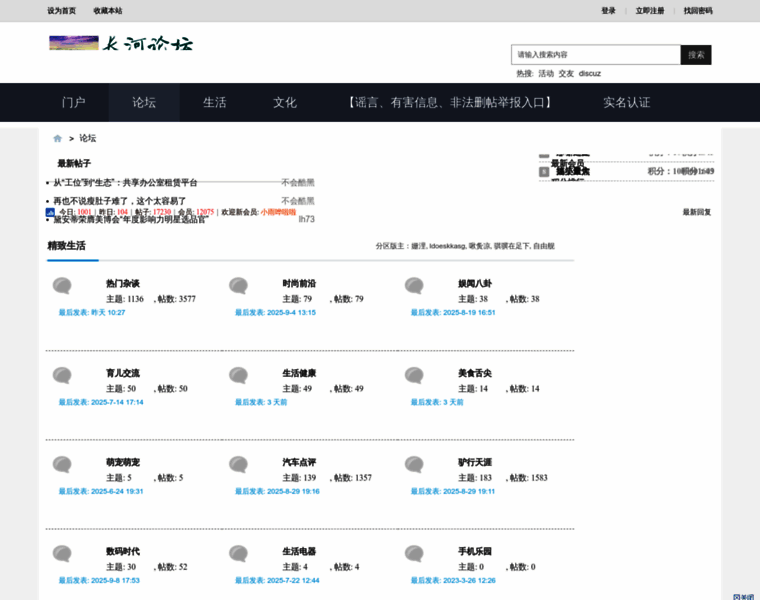This screenshot has height=600, width=760.
Task: Open the 数码时代 forum title
Action: (x=123, y=552)
